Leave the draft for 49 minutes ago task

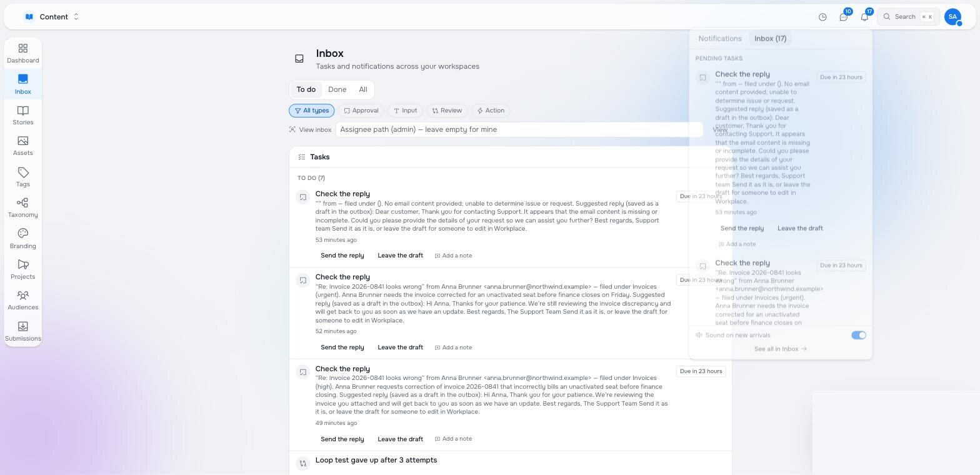(400, 439)
